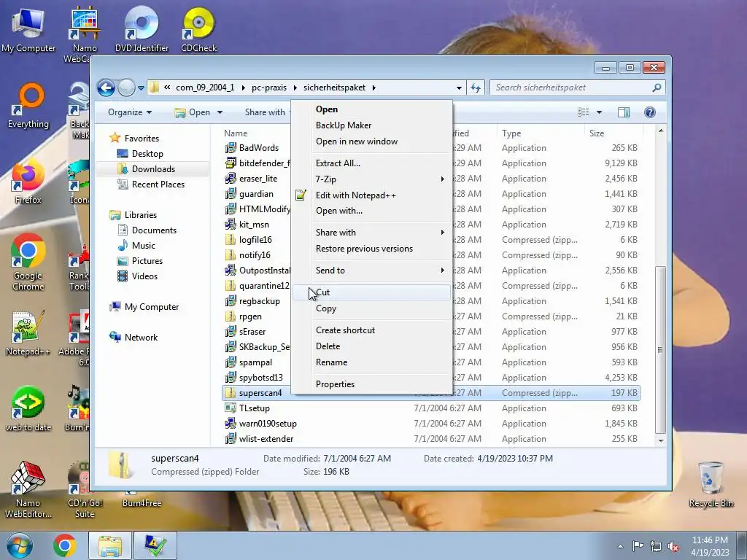Choose Cut from context menu
Viewport: 747px width, 560px height.
(371, 292)
